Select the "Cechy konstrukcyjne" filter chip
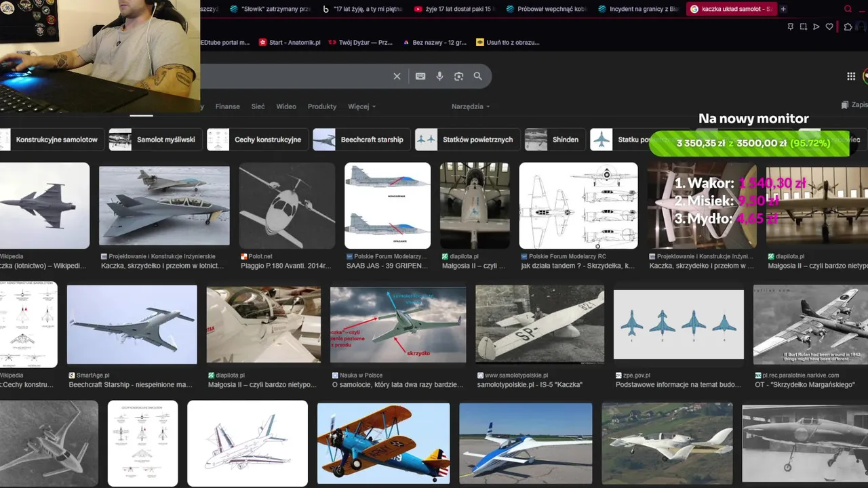 click(x=257, y=140)
